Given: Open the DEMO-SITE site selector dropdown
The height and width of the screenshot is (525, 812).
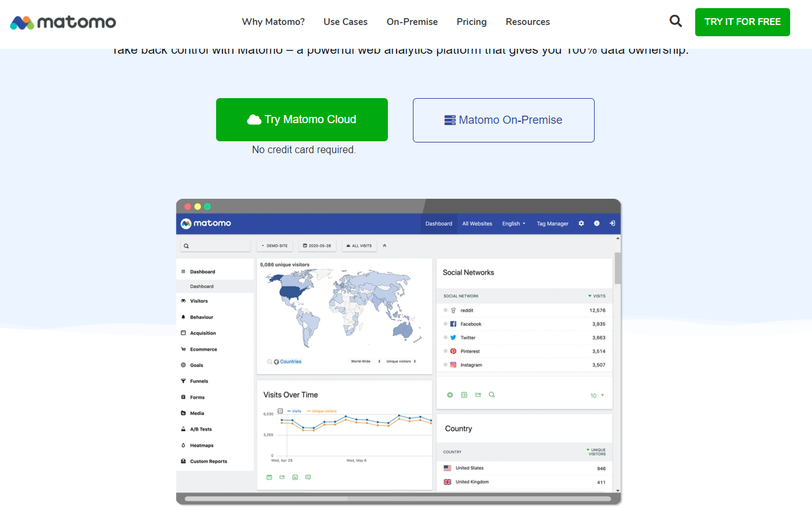Looking at the screenshot, I should point(275,246).
